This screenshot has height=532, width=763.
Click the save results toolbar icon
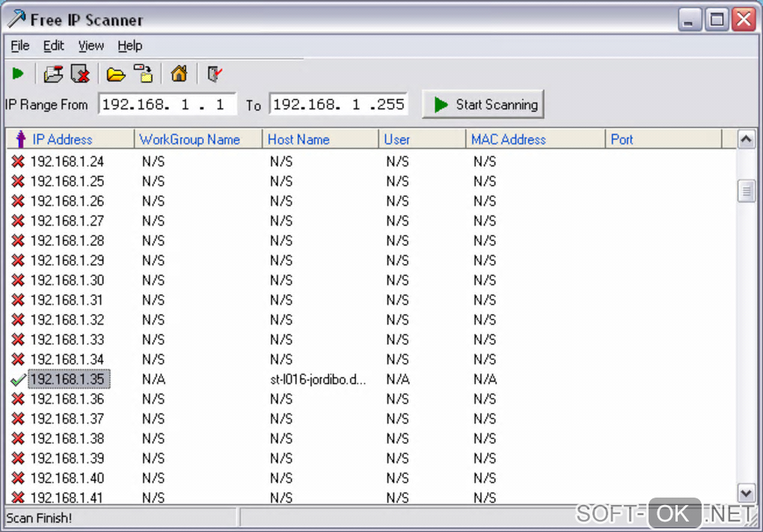[x=54, y=74]
